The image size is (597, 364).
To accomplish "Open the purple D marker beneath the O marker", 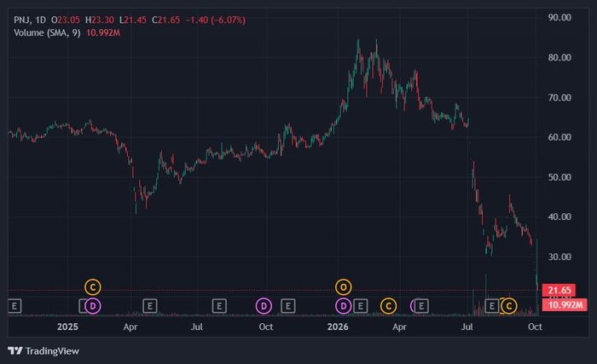I will click(x=343, y=306).
